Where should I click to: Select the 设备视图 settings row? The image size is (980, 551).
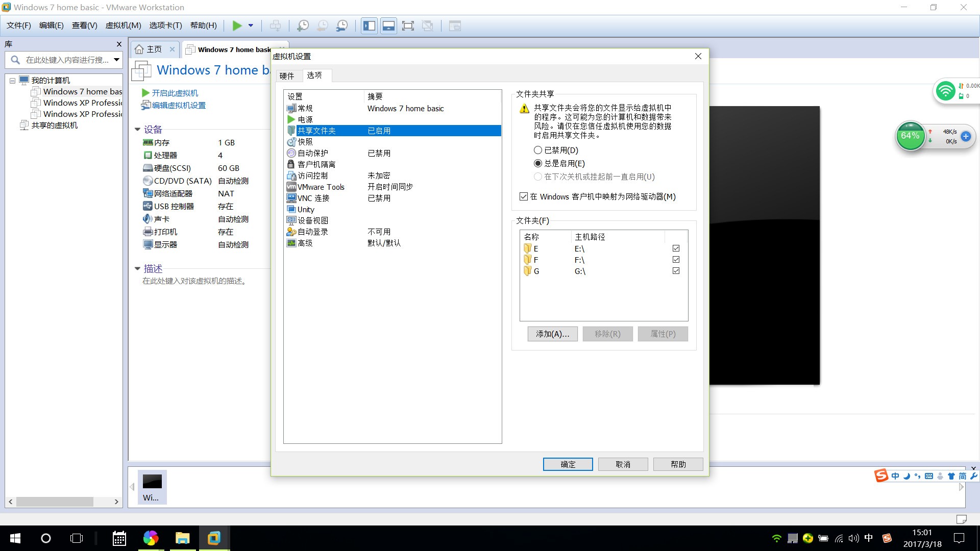tap(393, 220)
